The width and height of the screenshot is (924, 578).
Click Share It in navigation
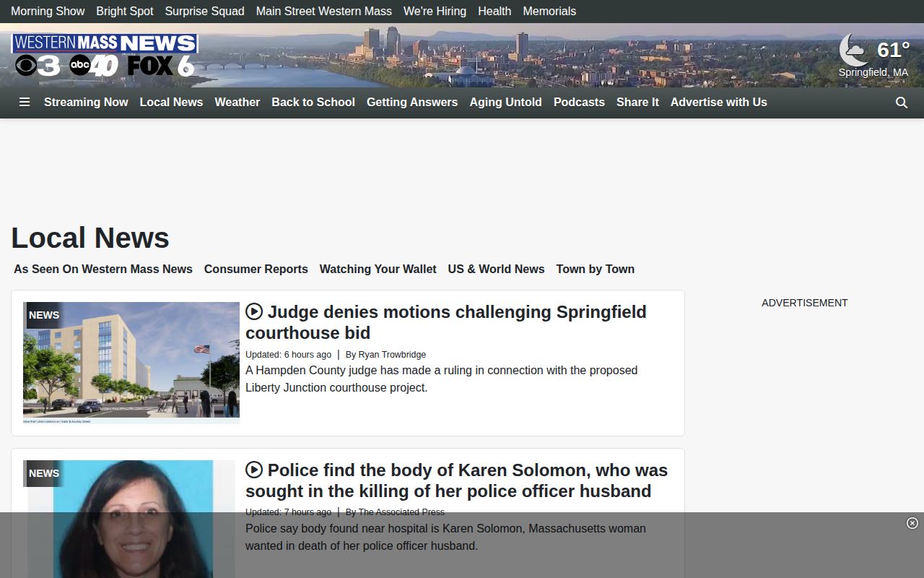point(637,103)
